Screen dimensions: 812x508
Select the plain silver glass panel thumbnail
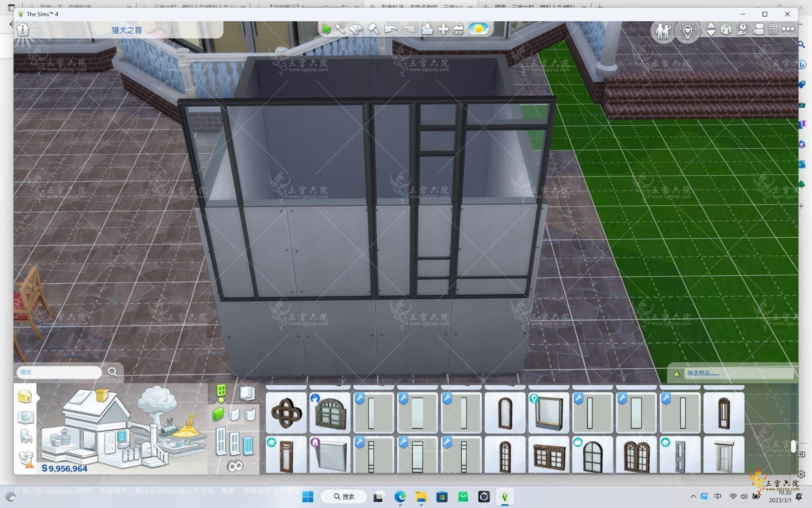coord(330,455)
